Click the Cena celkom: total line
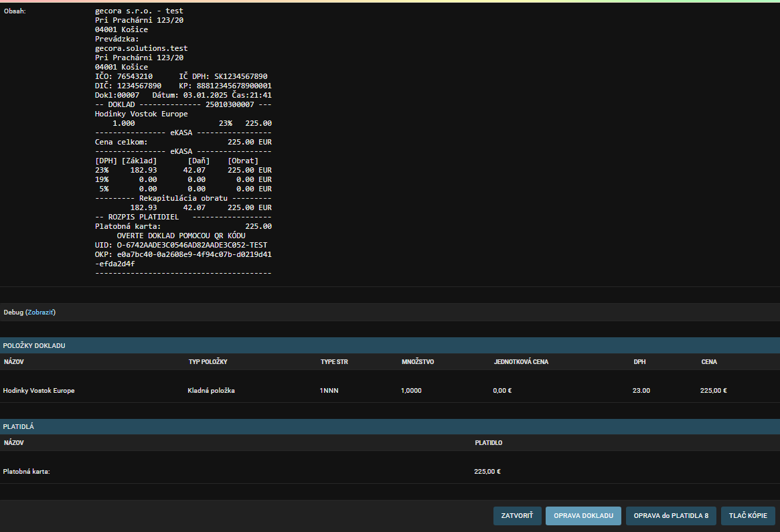The width and height of the screenshot is (780, 532). point(183,142)
